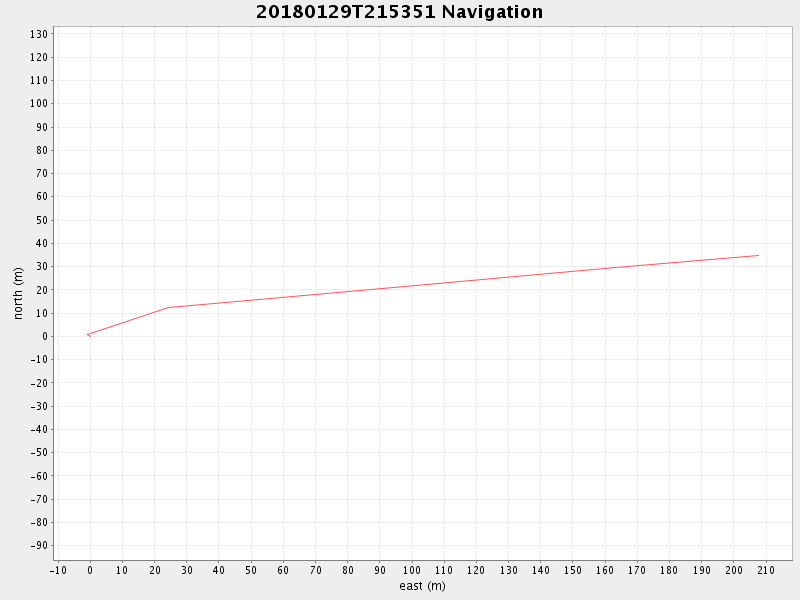800x600 pixels.
Task: Click the 150 tick label on east axis
Action: (573, 571)
